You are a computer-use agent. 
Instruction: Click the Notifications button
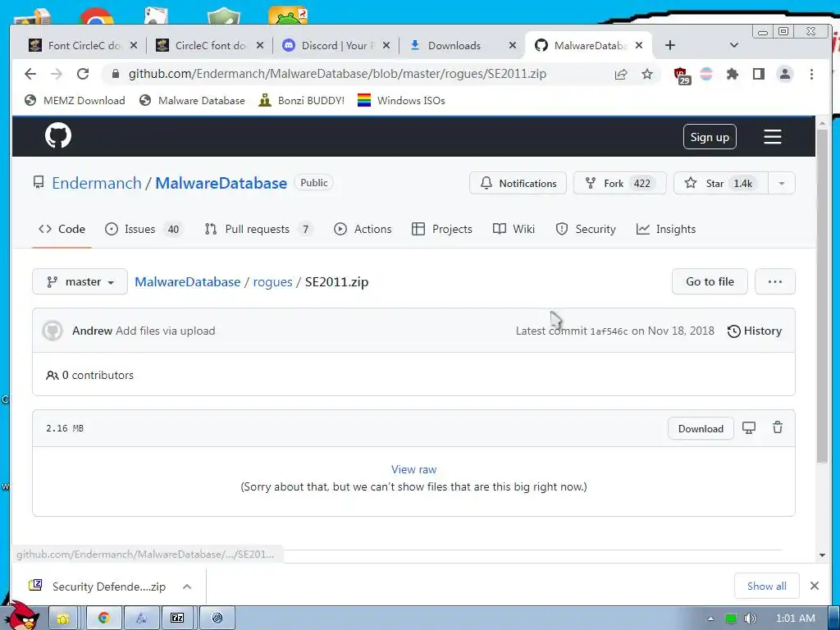518,183
